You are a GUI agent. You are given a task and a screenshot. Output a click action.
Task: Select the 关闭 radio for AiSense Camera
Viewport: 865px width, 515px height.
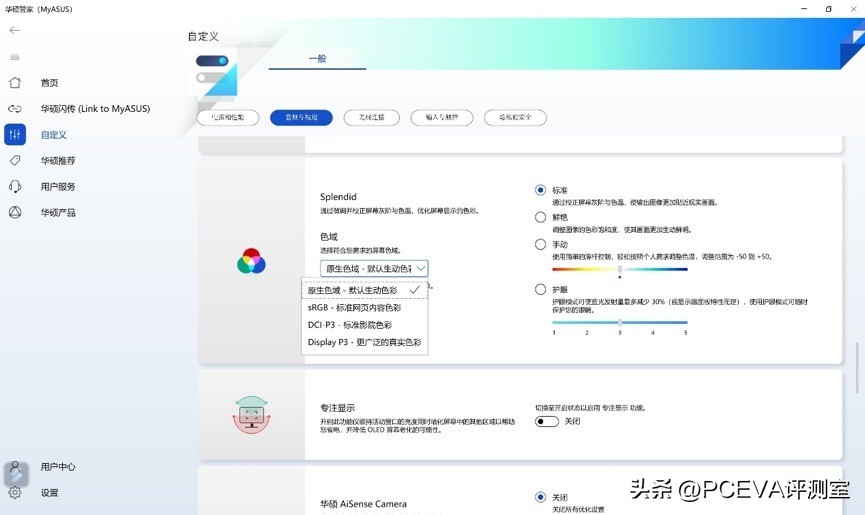pos(541,497)
